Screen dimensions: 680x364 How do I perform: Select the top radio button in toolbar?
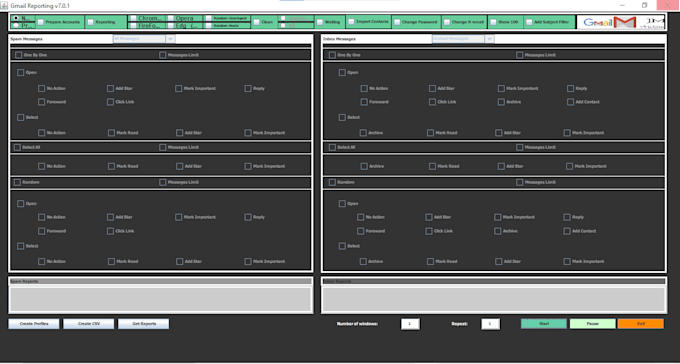tap(16, 18)
